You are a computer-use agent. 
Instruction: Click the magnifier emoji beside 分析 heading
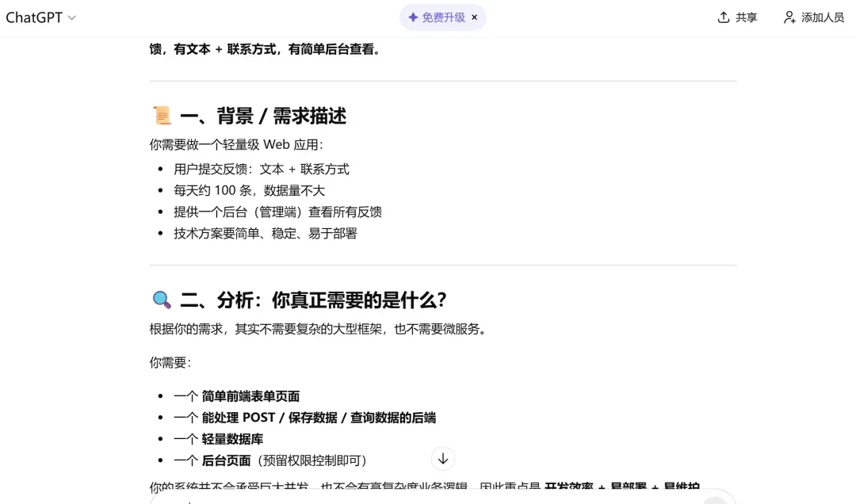pos(161,300)
